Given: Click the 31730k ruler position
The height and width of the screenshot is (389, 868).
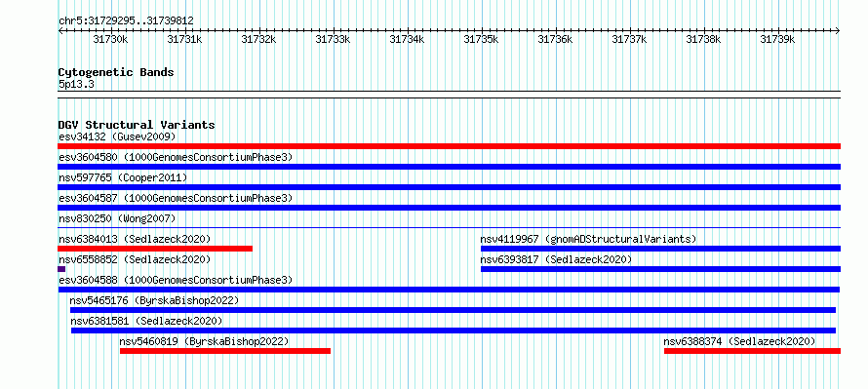Looking at the screenshot, I should point(111,39).
